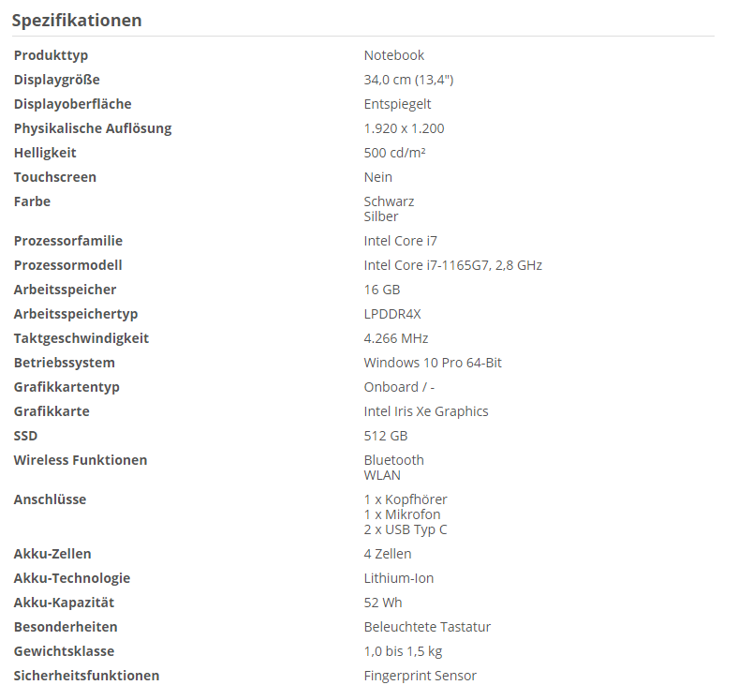Image resolution: width=753 pixels, height=700 pixels.
Task: Click the Intel Iris Xe Graphics value
Action: [x=426, y=411]
